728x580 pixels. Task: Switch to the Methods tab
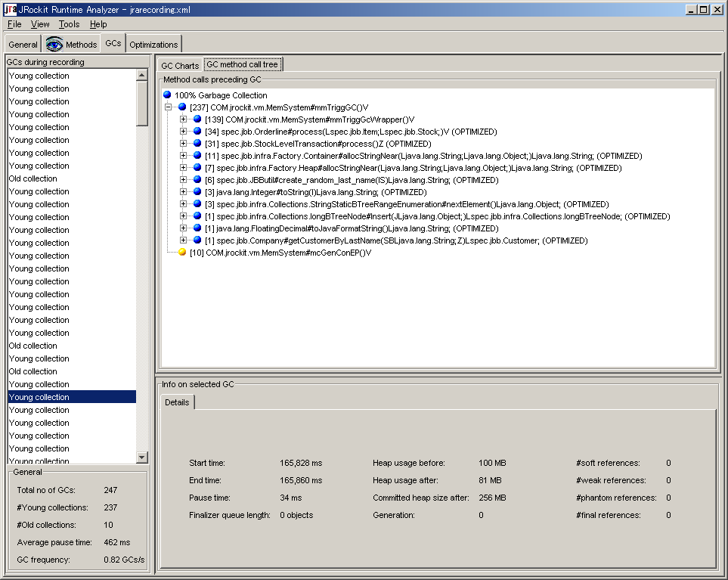point(71,45)
